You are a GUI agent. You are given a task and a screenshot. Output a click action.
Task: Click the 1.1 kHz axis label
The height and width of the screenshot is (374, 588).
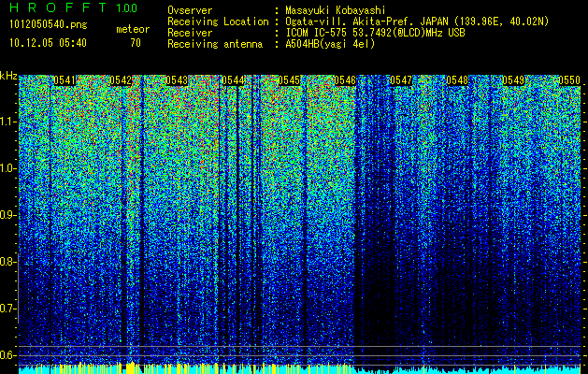pos(7,122)
